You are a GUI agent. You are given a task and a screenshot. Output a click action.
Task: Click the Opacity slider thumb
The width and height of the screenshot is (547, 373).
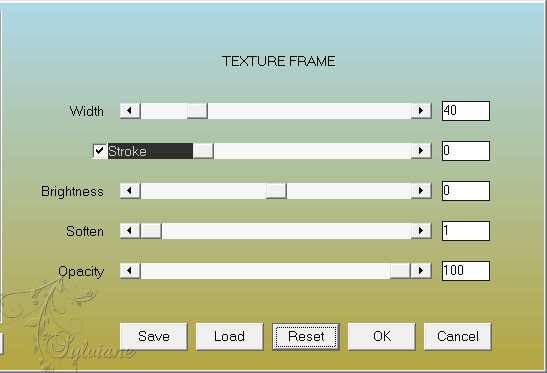[400, 271]
